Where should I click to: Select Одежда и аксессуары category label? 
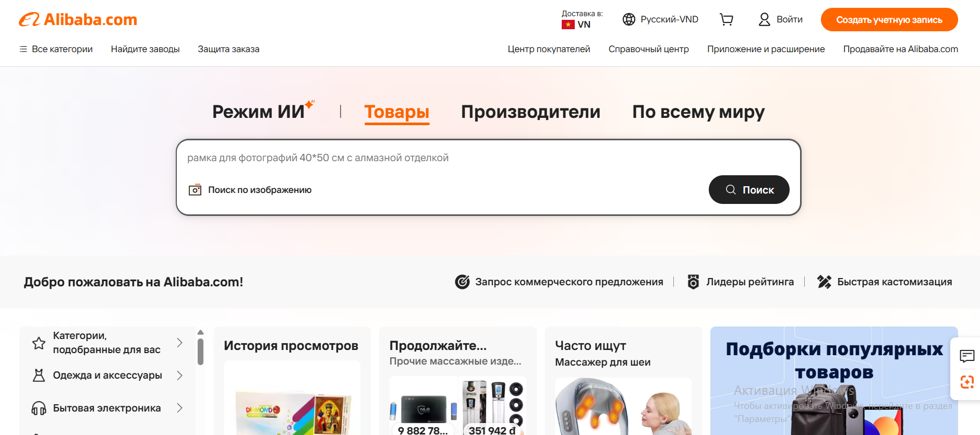coord(107,376)
